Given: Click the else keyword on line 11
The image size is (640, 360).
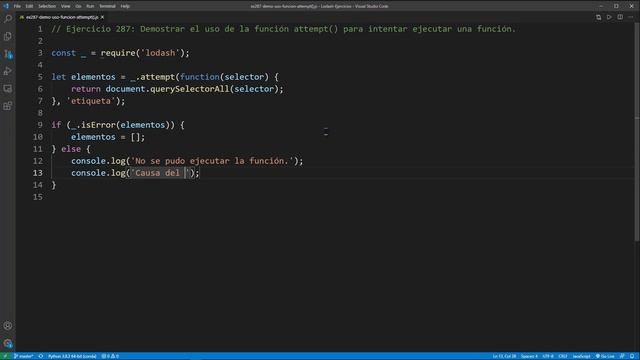Looking at the screenshot, I should pyautogui.click(x=71, y=149).
